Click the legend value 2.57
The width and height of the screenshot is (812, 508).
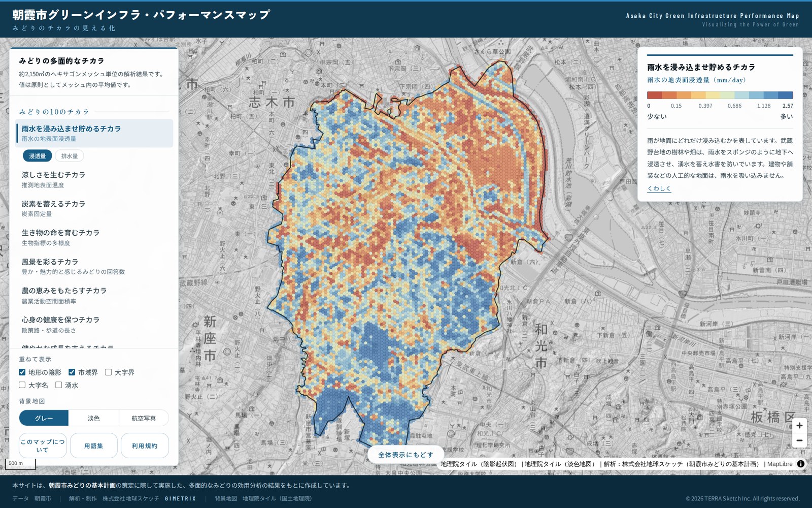click(x=788, y=106)
